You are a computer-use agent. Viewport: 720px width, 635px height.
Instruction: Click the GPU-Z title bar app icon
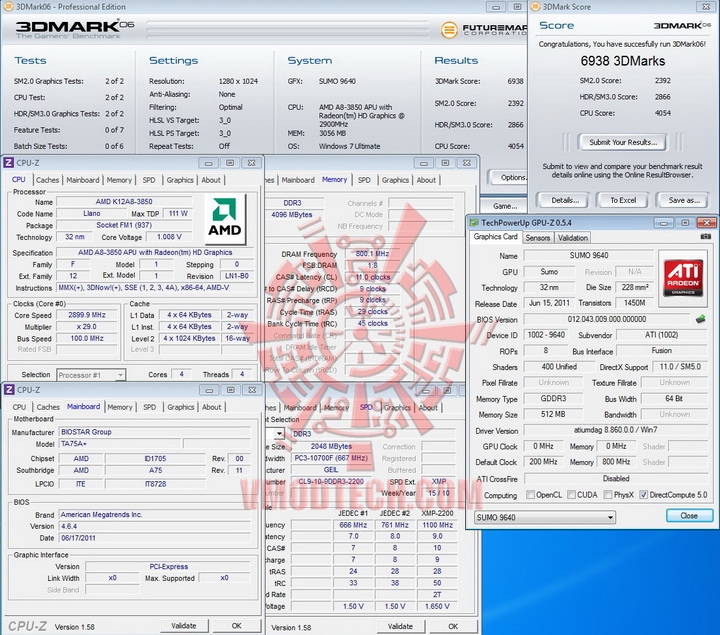[x=473, y=223]
